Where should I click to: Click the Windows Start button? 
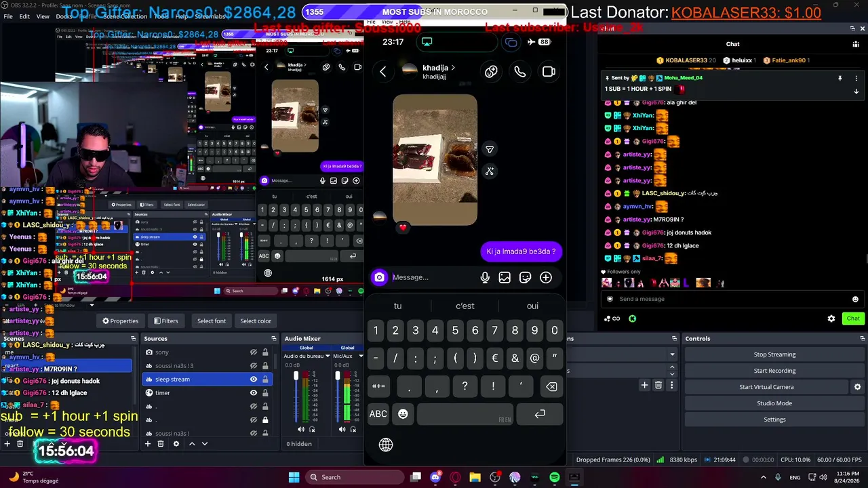click(294, 477)
